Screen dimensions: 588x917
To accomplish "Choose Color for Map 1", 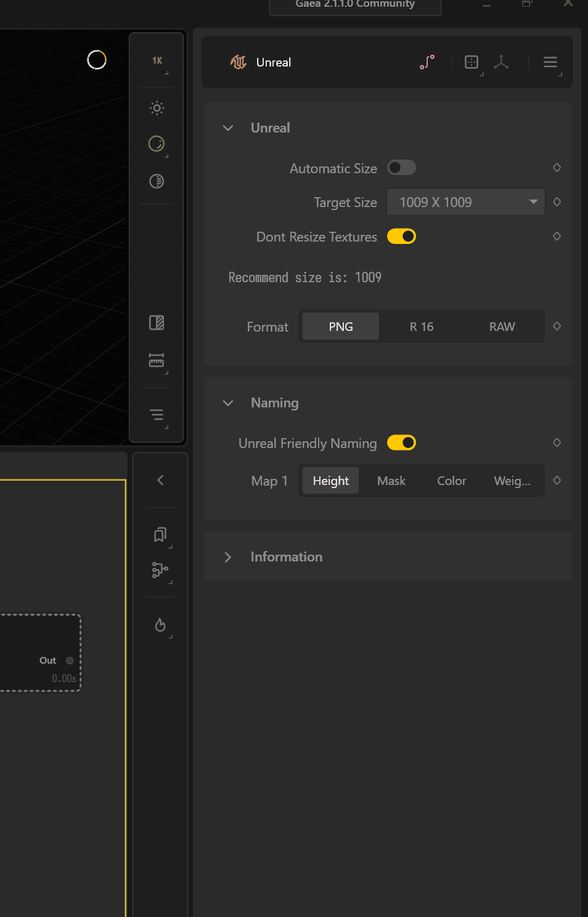I will [x=452, y=481].
